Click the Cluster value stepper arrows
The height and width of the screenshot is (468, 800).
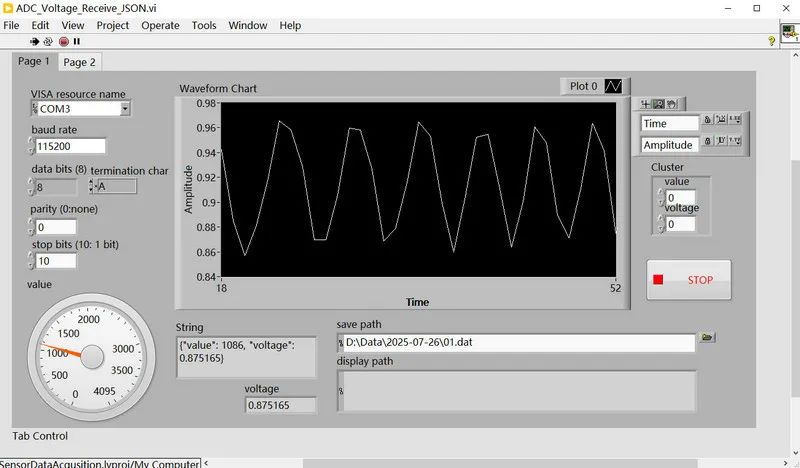click(661, 198)
